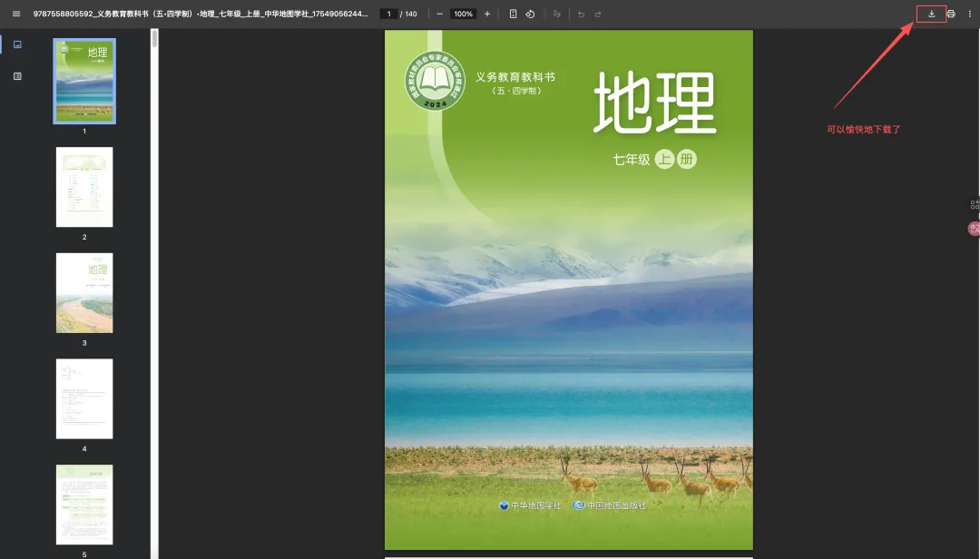
Task: Click the 地理 title on cover
Action: pyautogui.click(x=654, y=102)
